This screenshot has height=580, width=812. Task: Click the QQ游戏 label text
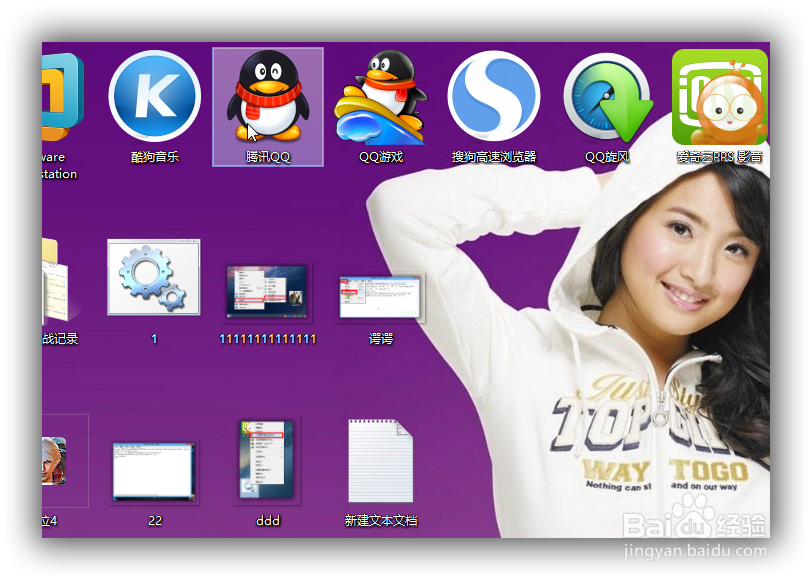point(381,157)
